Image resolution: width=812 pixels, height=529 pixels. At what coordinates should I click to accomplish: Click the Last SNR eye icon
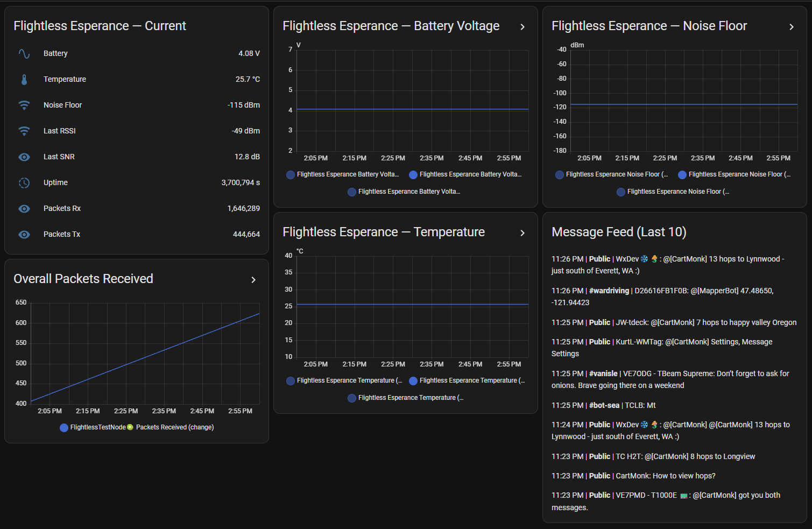point(24,157)
